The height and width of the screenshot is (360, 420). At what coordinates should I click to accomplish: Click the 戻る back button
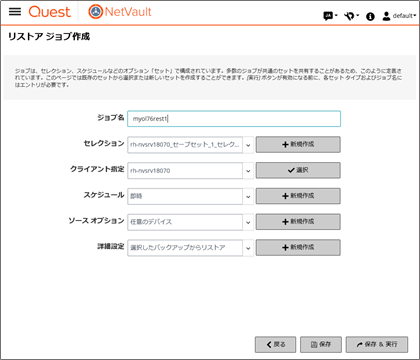[x=275, y=344]
